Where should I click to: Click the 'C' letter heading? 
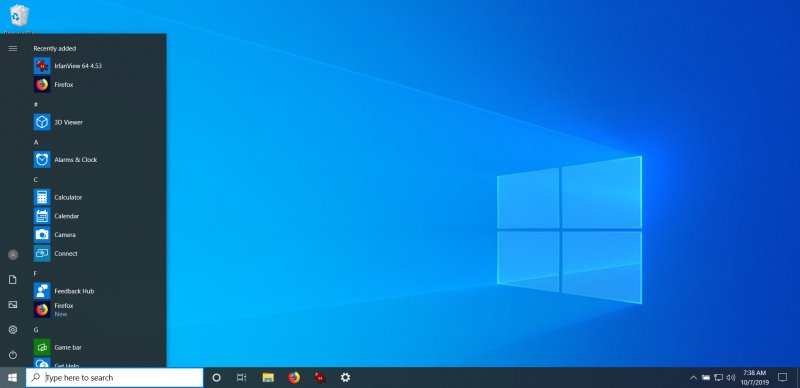click(36, 180)
